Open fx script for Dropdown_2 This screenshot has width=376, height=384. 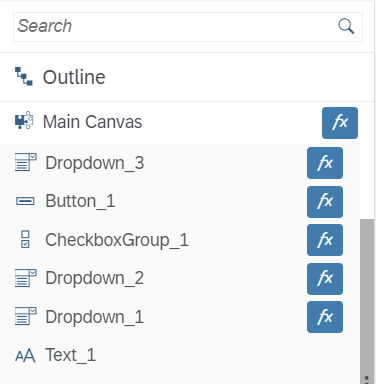[x=325, y=279]
